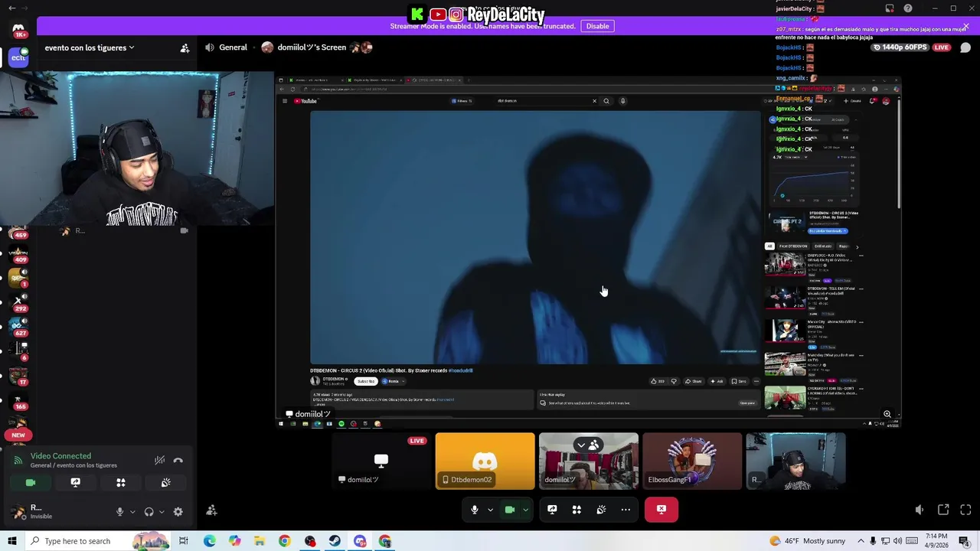Toggle camera in the left voice panel
This screenshot has width=980, height=551.
point(31,483)
